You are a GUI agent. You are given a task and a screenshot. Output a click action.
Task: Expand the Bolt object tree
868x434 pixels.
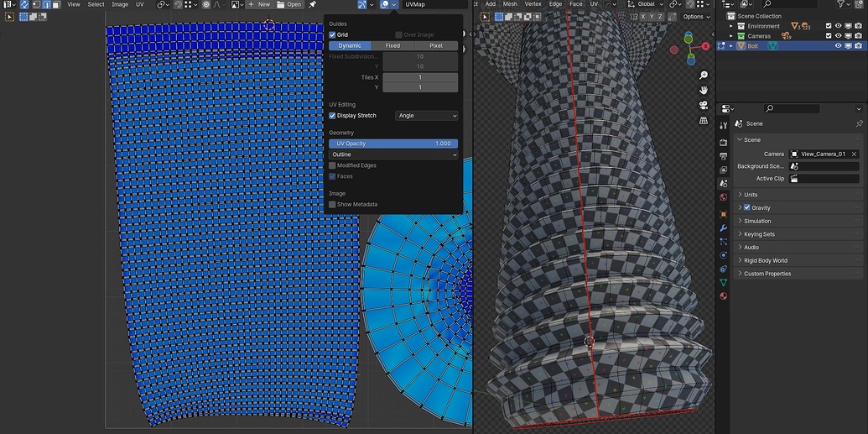pyautogui.click(x=730, y=46)
